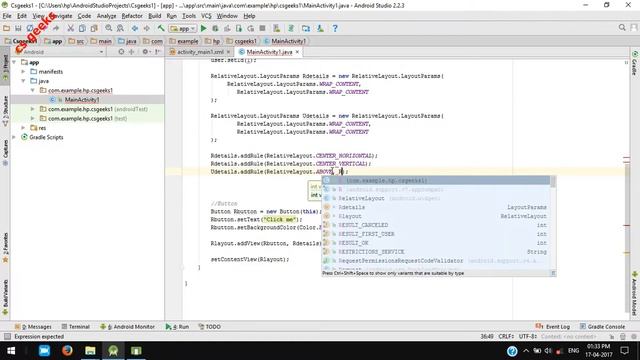
Task: Expand the Gradle Scripts node
Action: (14, 137)
